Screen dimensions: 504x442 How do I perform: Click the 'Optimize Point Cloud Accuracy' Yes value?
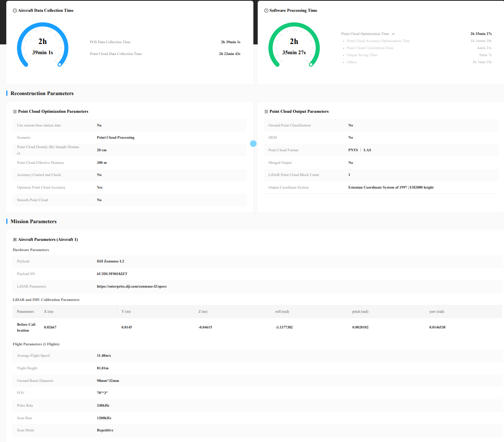[x=100, y=187]
